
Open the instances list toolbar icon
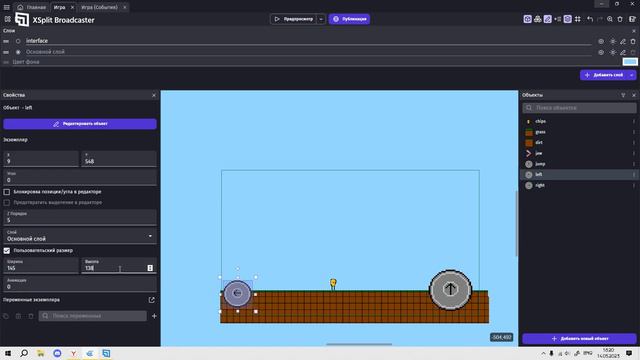pos(558,19)
